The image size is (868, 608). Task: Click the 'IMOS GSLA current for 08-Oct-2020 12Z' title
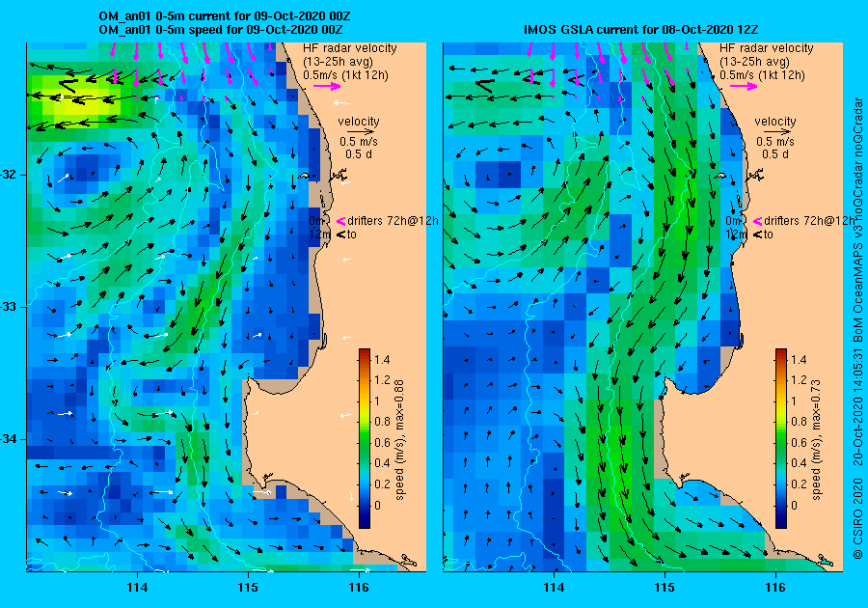642,29
